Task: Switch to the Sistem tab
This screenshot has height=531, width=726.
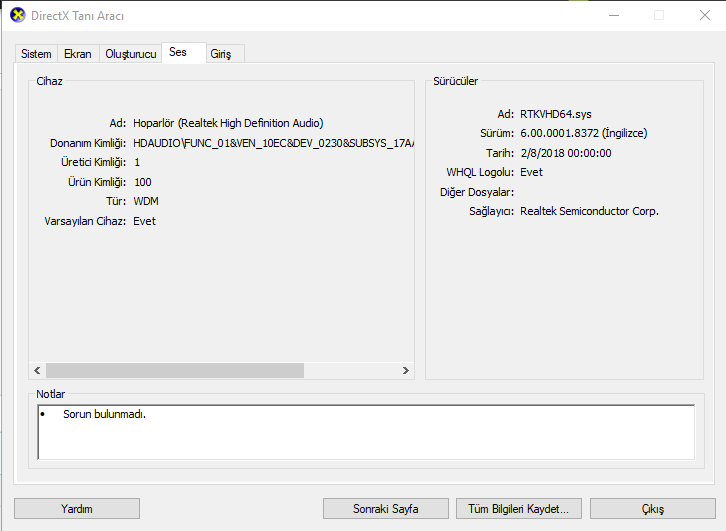Action: [x=36, y=54]
